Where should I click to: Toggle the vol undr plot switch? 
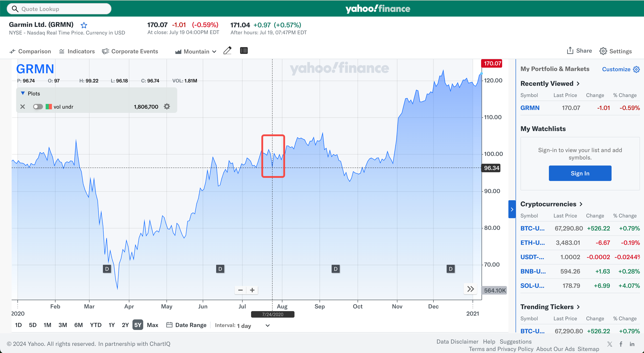point(38,107)
